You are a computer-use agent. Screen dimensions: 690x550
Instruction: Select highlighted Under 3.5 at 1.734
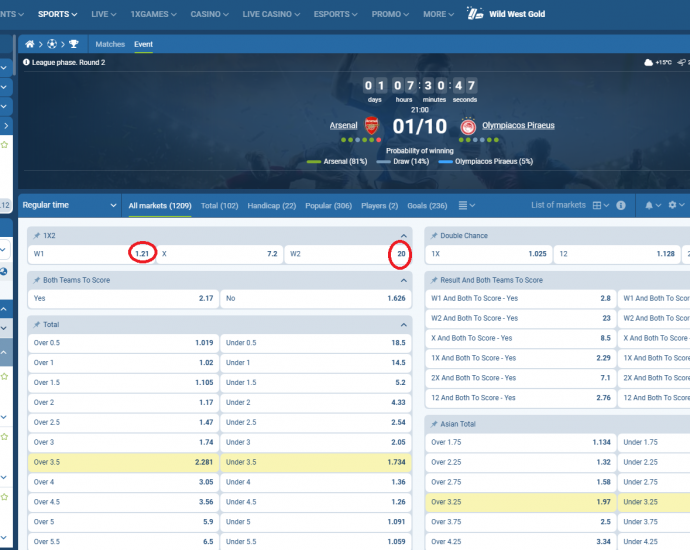316,462
